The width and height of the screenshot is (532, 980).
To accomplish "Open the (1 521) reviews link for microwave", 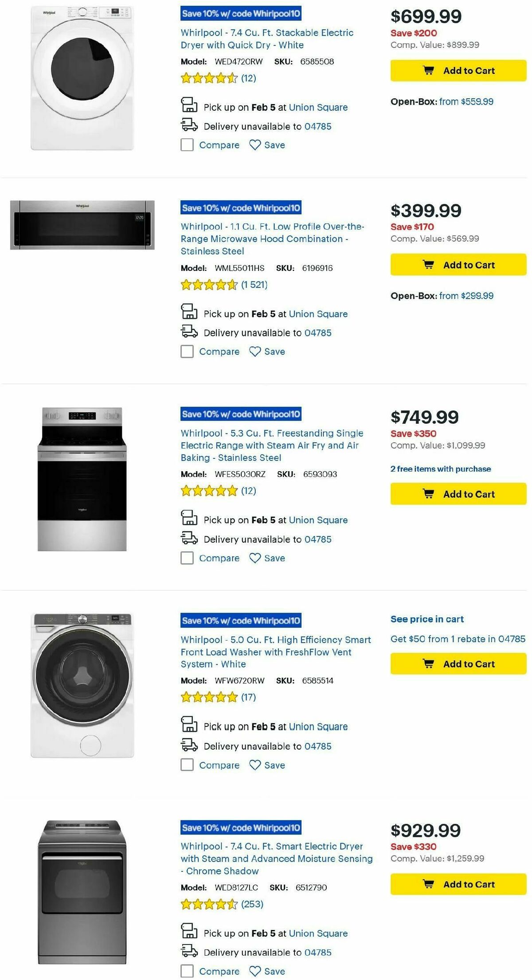I will [x=253, y=285].
